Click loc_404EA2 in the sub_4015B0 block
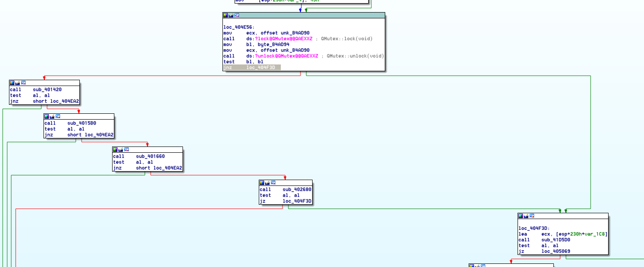644x267 pixels. (99, 135)
